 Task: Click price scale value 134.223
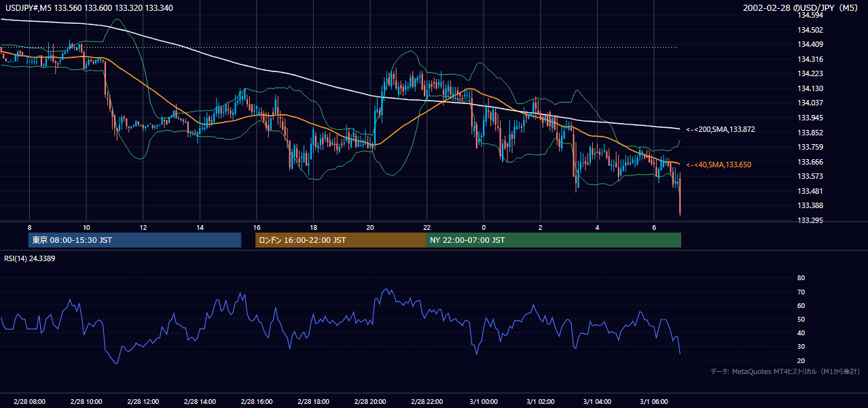pos(810,73)
